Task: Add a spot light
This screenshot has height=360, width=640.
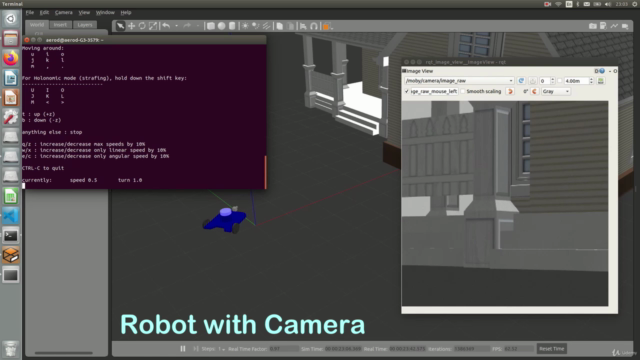Action: point(256,26)
